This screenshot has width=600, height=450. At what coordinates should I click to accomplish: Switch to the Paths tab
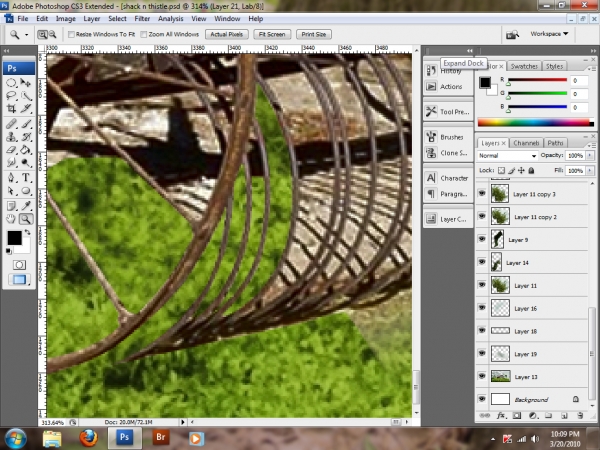555,143
